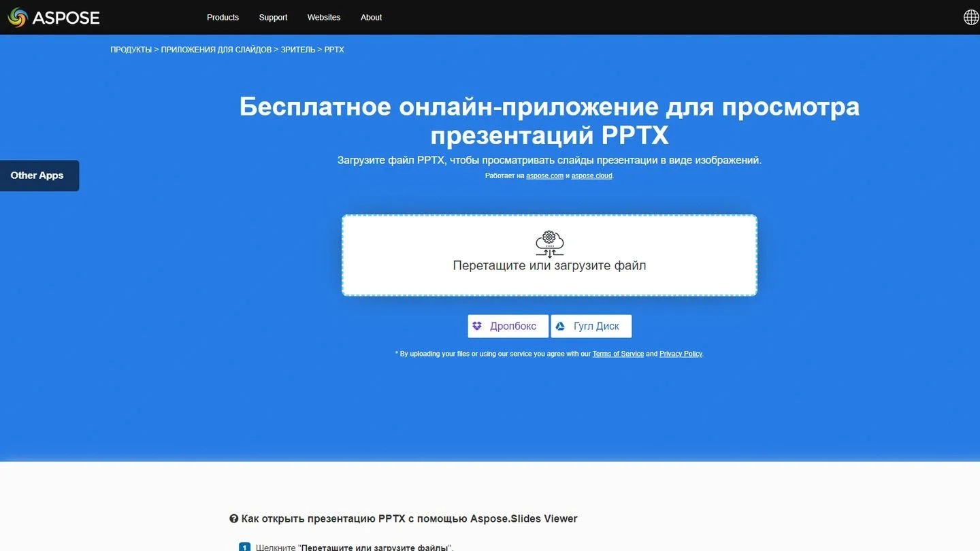Click the ПРОДУКТЫ breadcrumb
This screenshot has width=980, height=551.
[x=131, y=50]
